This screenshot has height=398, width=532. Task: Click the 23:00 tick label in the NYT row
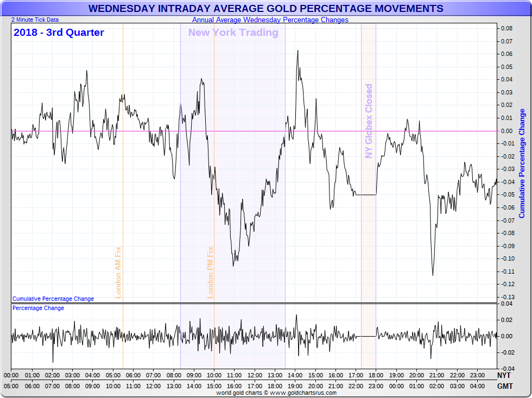477,375
